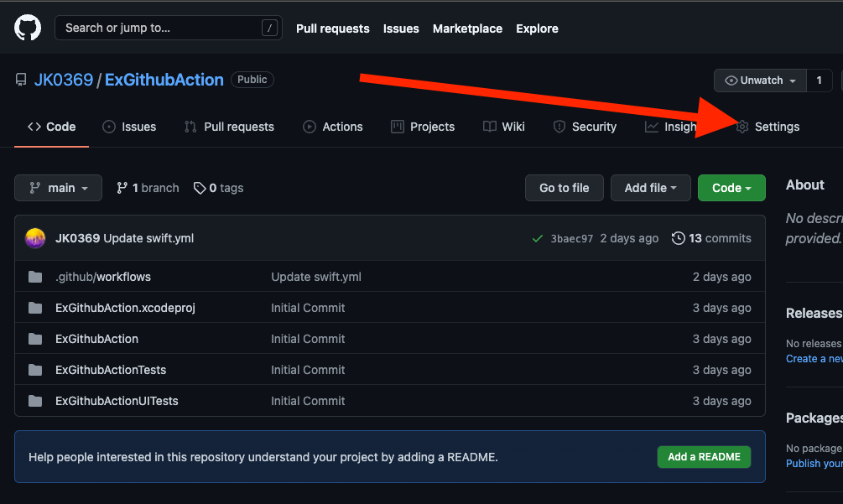This screenshot has width=843, height=504.
Task: Click the search or jump to field
Action: coord(169,28)
